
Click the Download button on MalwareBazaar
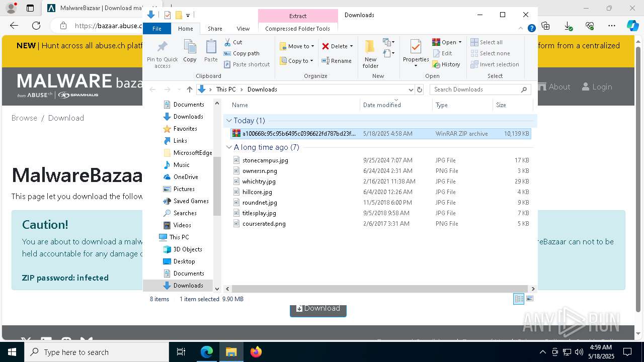(318, 308)
